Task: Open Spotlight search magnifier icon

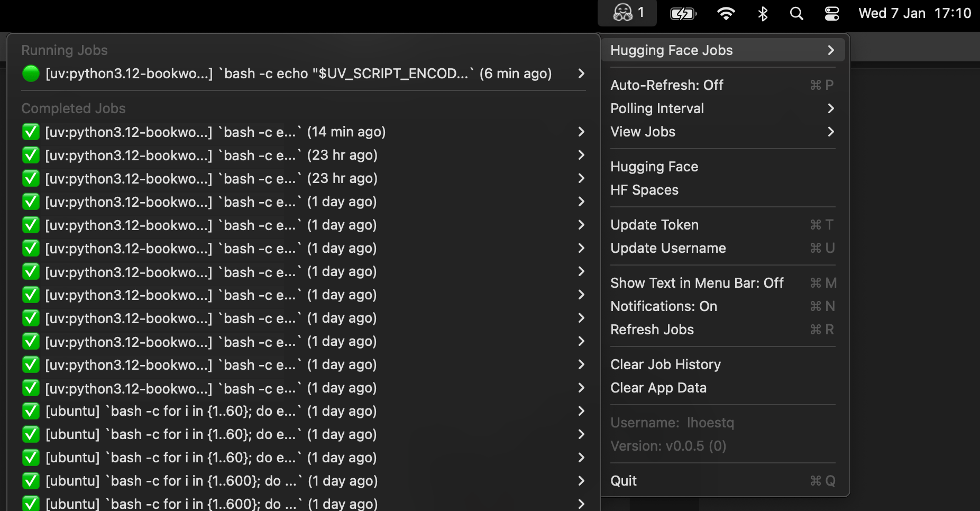Action: coord(796,13)
